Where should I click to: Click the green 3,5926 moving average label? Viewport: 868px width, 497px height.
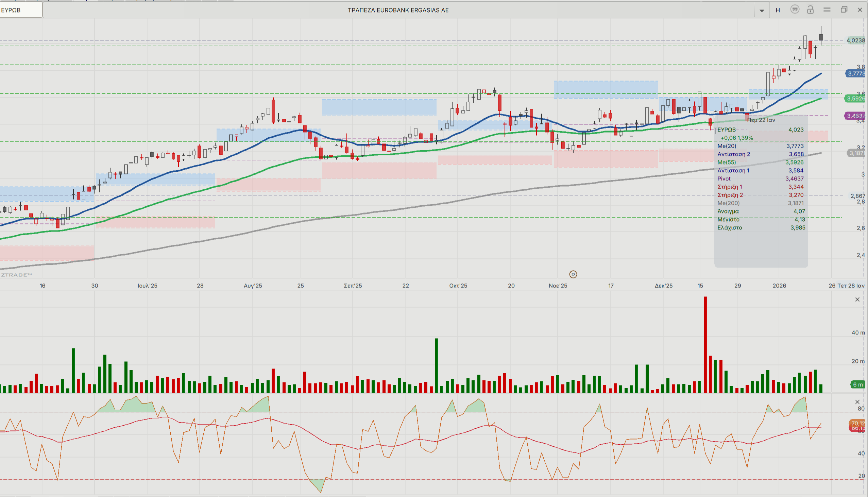click(856, 99)
